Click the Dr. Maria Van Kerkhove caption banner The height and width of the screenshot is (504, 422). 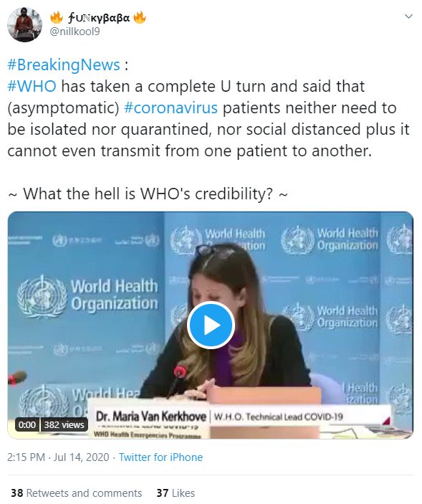151,417
